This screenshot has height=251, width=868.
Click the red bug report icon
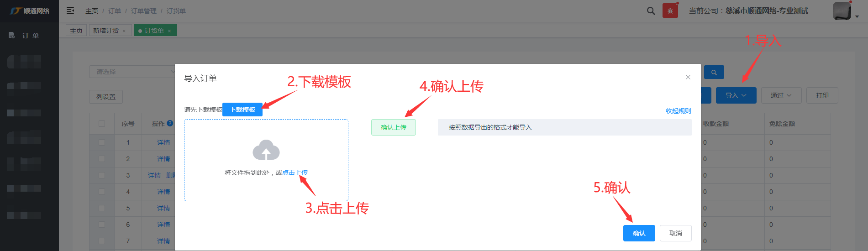coord(670,11)
